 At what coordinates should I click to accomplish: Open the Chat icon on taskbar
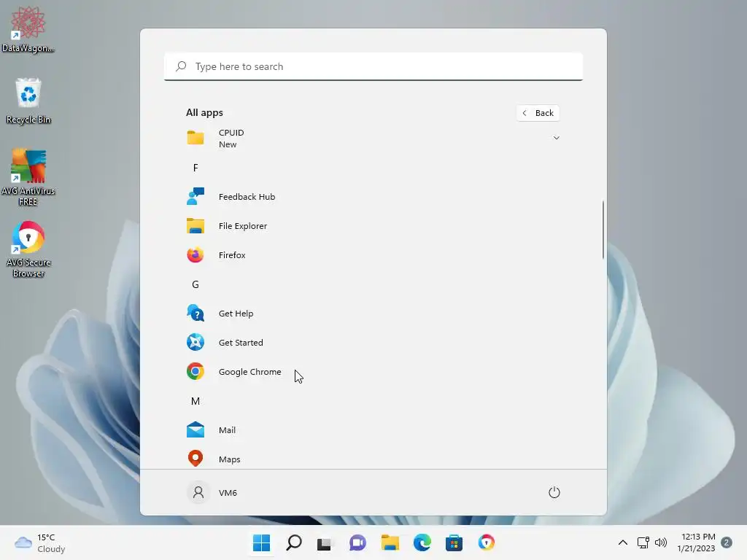coord(357,542)
